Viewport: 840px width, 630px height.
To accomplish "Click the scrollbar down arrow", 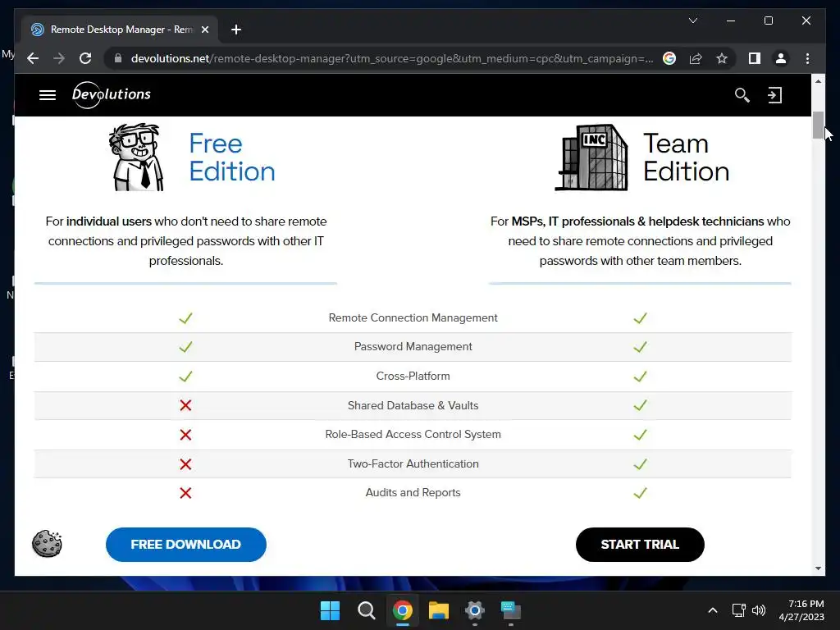I will (x=818, y=568).
